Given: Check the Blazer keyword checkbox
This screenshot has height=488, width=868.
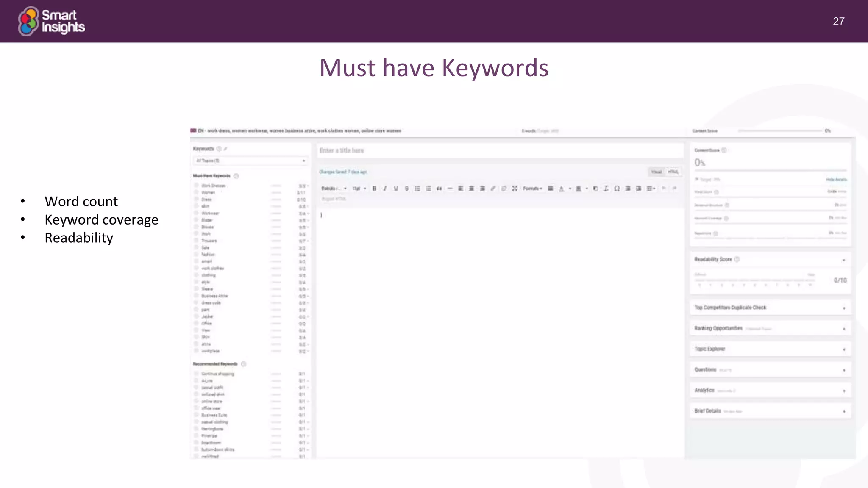Looking at the screenshot, I should (x=196, y=220).
